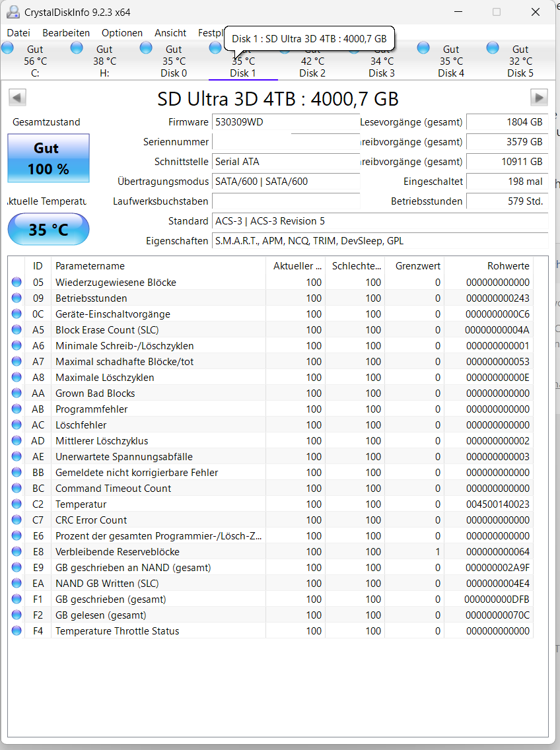Click status orb for Block Erase Count row

(17, 329)
